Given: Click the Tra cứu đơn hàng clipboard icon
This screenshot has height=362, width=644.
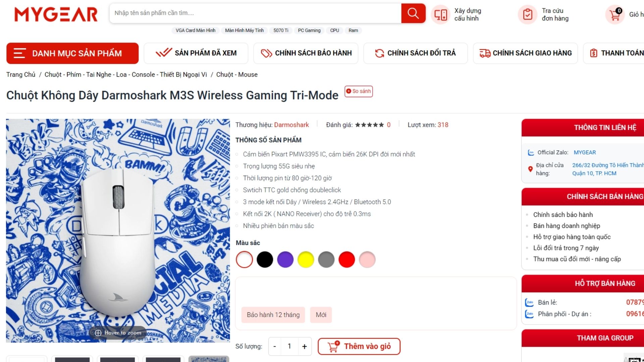Looking at the screenshot, I should point(528,15).
